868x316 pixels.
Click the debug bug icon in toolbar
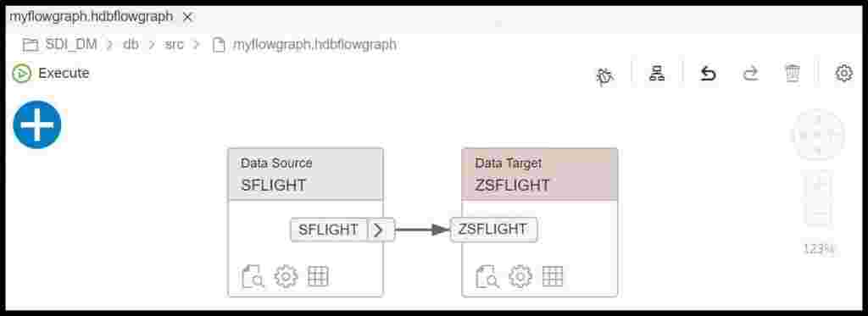tap(604, 76)
